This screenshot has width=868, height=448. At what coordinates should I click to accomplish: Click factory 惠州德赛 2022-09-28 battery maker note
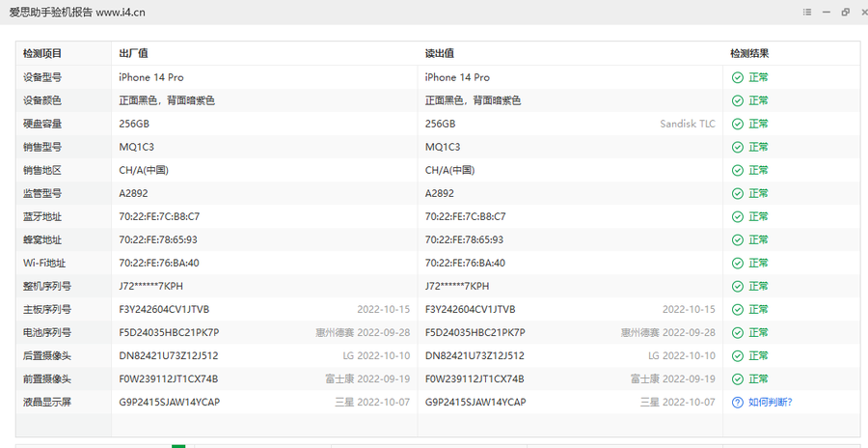363,333
